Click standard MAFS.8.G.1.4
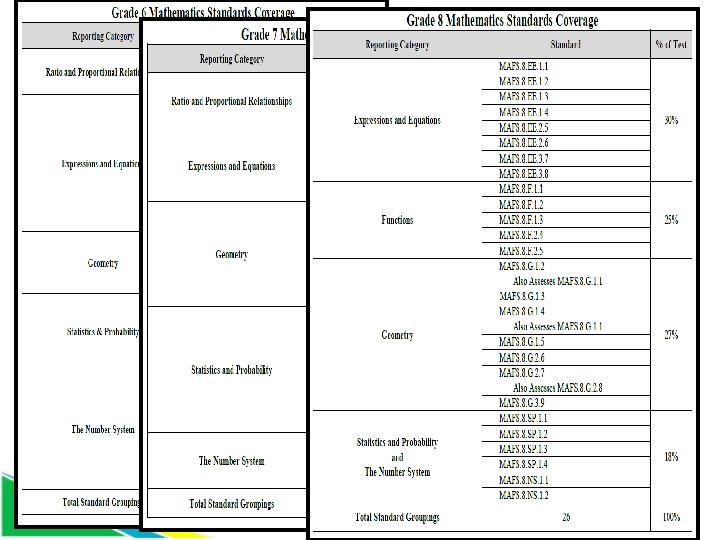This screenshot has width=720, height=540. (522, 311)
